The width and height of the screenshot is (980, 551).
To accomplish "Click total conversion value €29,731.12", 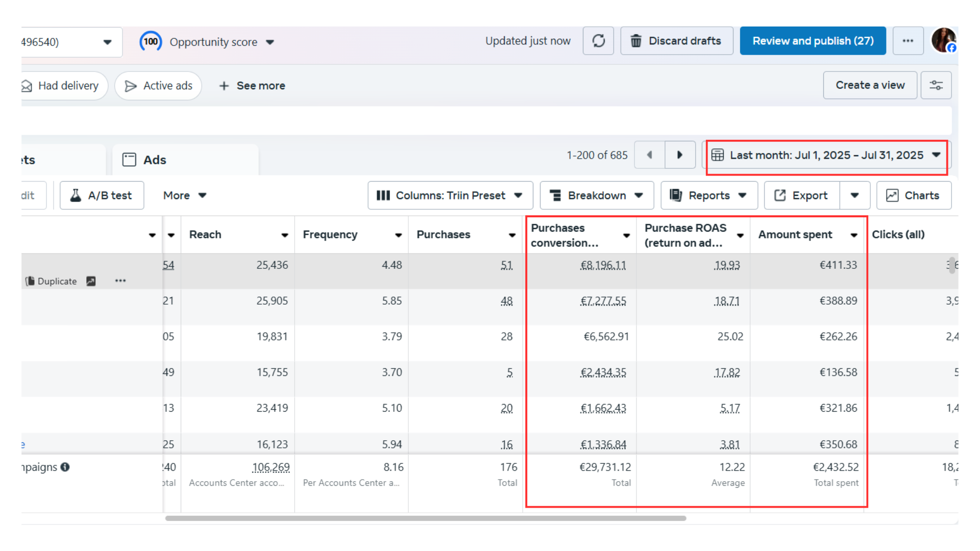I will pyautogui.click(x=605, y=467).
